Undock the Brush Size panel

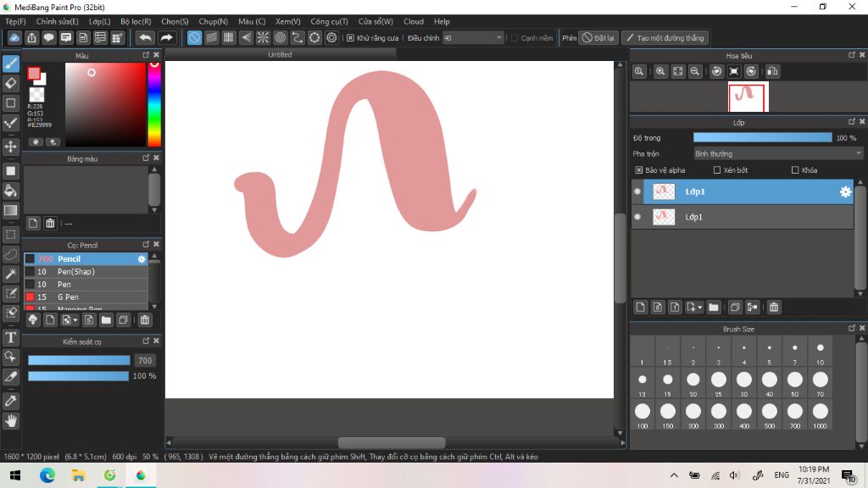pyautogui.click(x=851, y=329)
